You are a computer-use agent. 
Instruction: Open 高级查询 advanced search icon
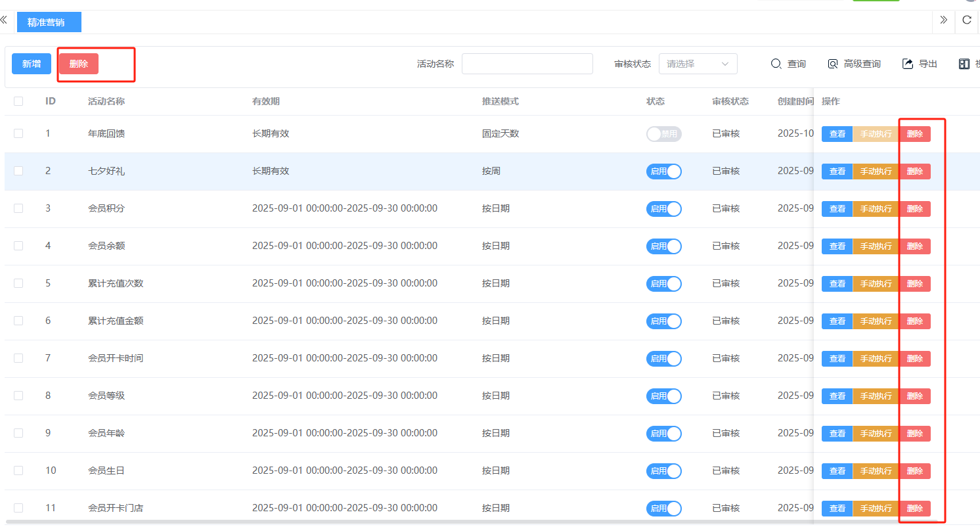(833, 64)
